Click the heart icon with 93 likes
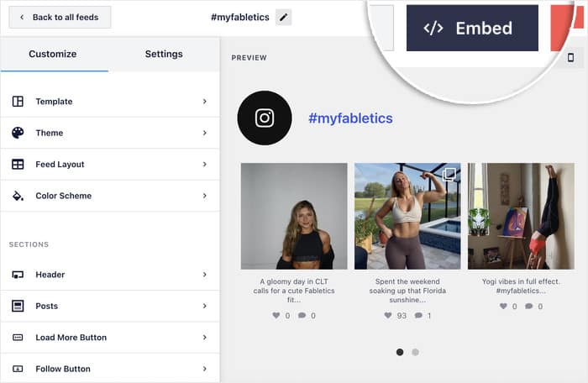 click(x=388, y=316)
